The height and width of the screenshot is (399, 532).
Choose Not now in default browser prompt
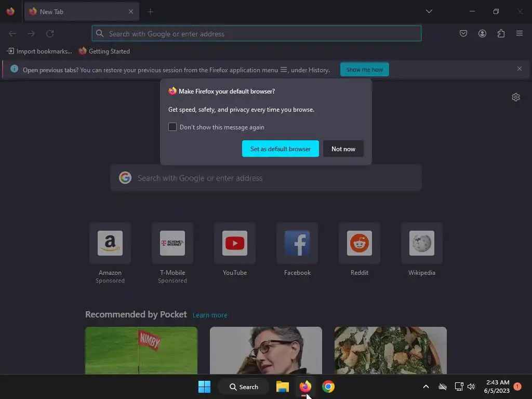[x=343, y=149]
